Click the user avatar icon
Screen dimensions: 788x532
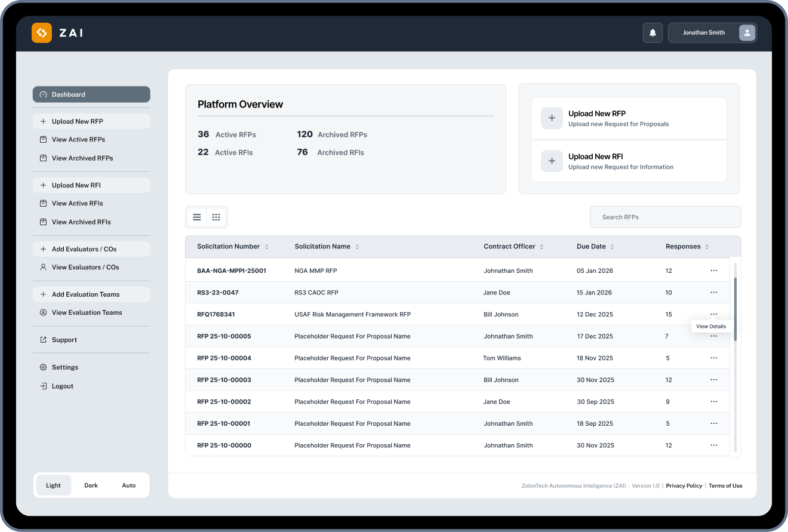point(747,33)
